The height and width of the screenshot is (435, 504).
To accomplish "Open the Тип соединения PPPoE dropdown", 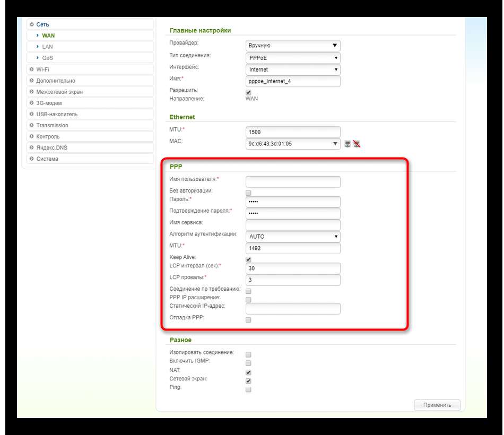I will 293,58.
